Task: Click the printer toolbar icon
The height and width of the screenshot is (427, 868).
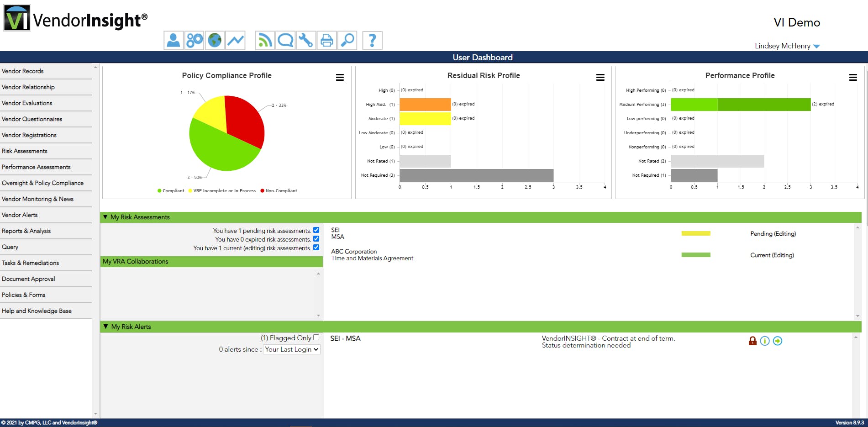Action: [327, 40]
